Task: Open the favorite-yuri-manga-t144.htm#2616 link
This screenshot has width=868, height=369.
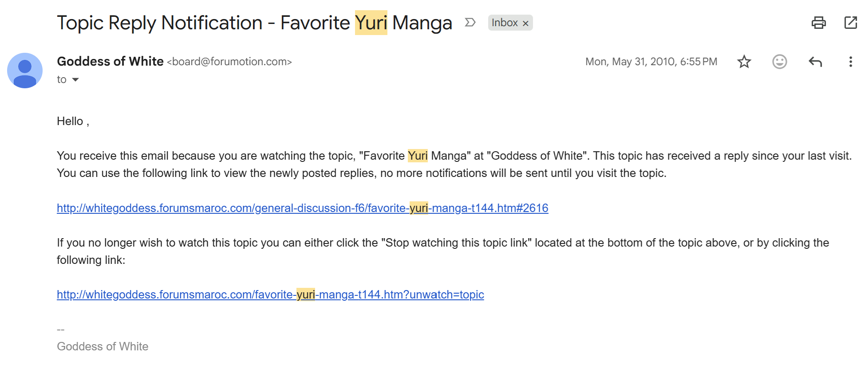Action: (x=303, y=208)
